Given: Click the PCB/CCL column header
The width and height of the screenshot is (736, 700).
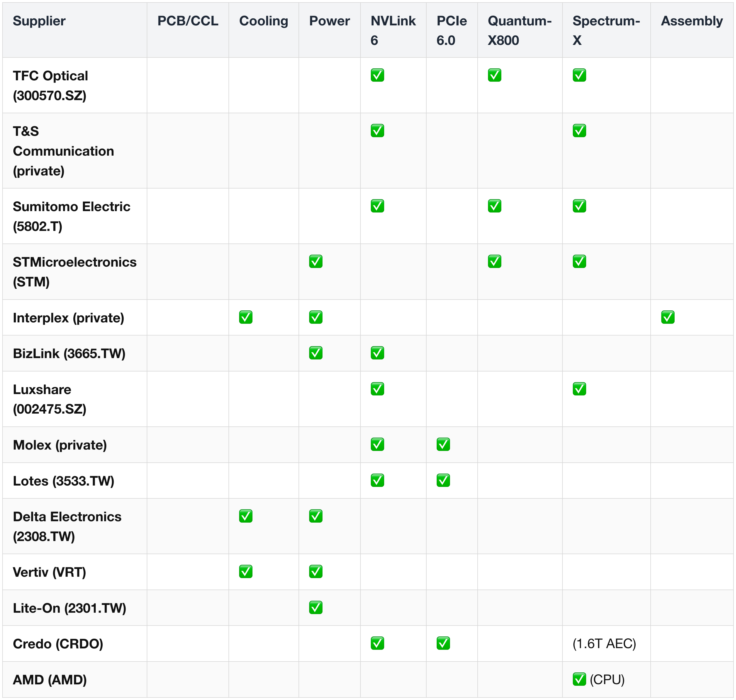Looking at the screenshot, I should [188, 30].
